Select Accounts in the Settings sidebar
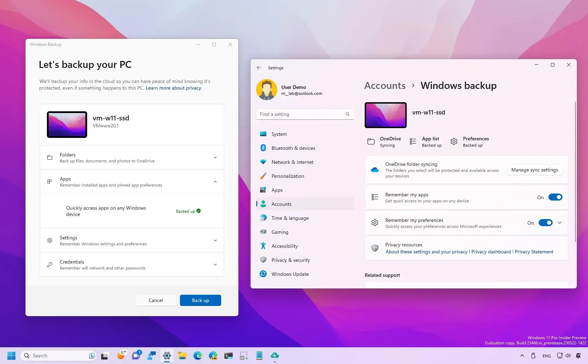Viewport: 588px width, 364px height. coord(305,204)
